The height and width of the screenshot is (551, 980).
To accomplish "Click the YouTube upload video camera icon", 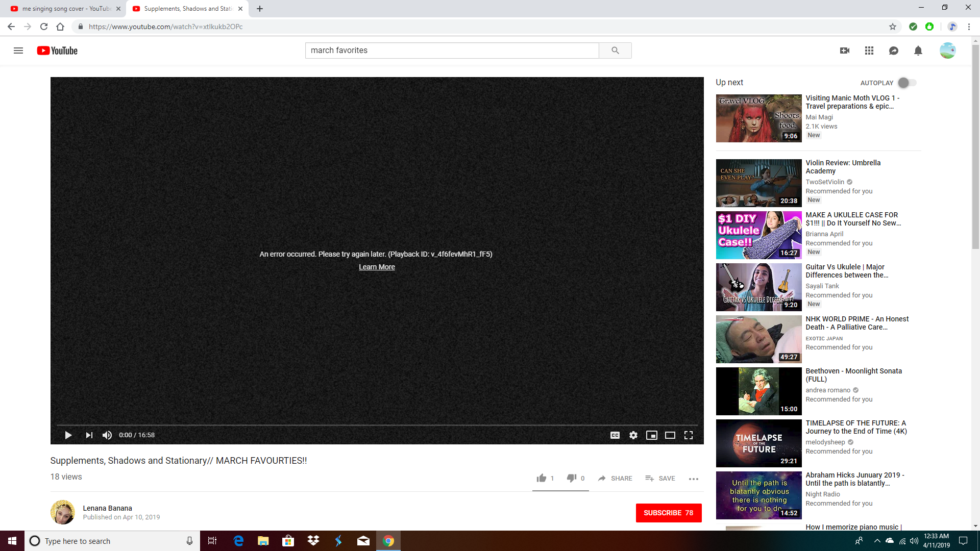I will [x=845, y=51].
